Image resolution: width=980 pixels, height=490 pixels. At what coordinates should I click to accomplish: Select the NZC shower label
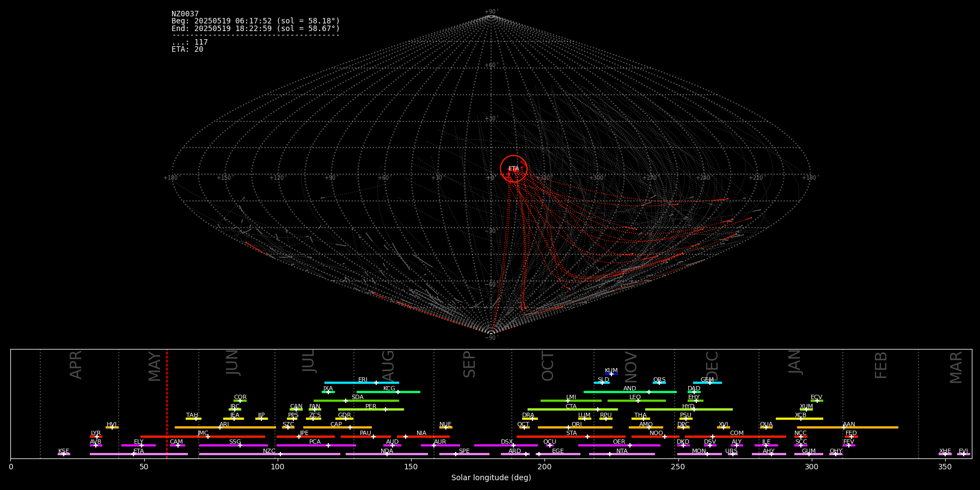[269, 451]
